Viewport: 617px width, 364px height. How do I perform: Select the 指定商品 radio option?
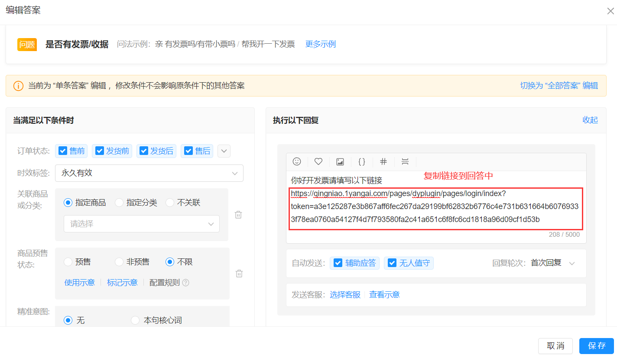point(68,203)
